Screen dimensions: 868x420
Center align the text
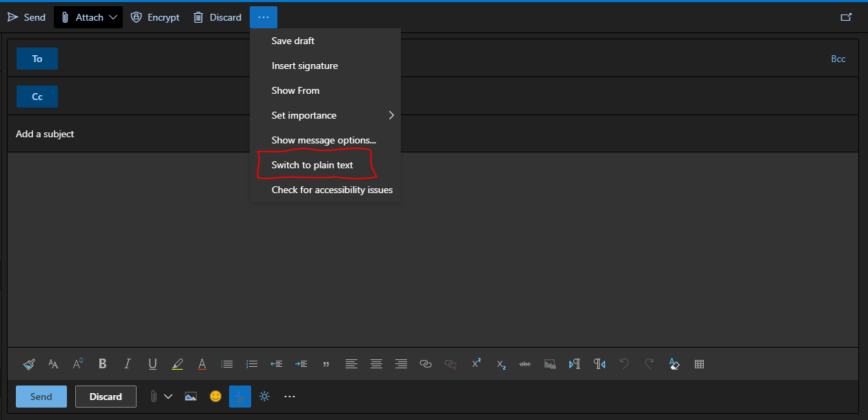pos(376,364)
